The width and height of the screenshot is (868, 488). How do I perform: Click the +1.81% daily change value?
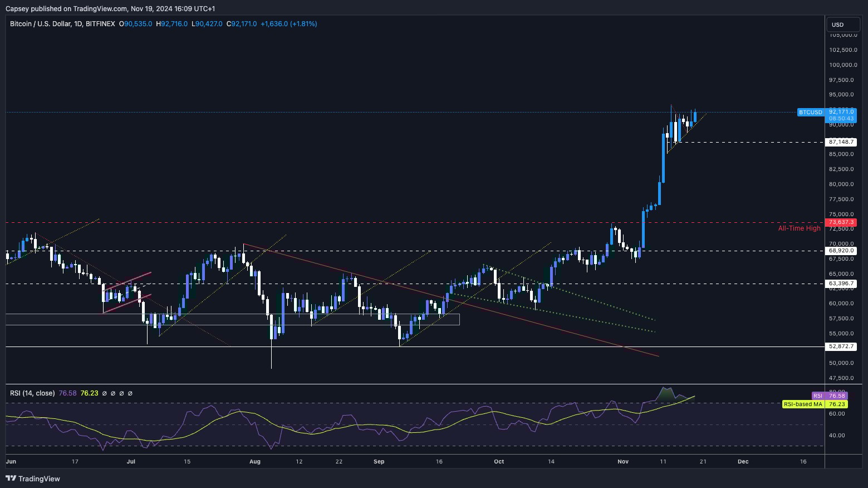click(303, 24)
